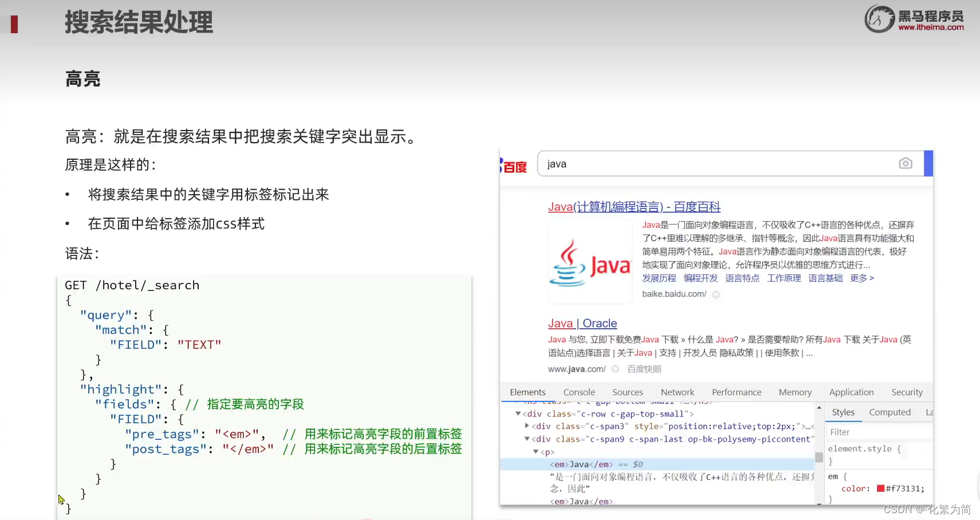
Task: Click the Filter styles input
Action: click(879, 432)
